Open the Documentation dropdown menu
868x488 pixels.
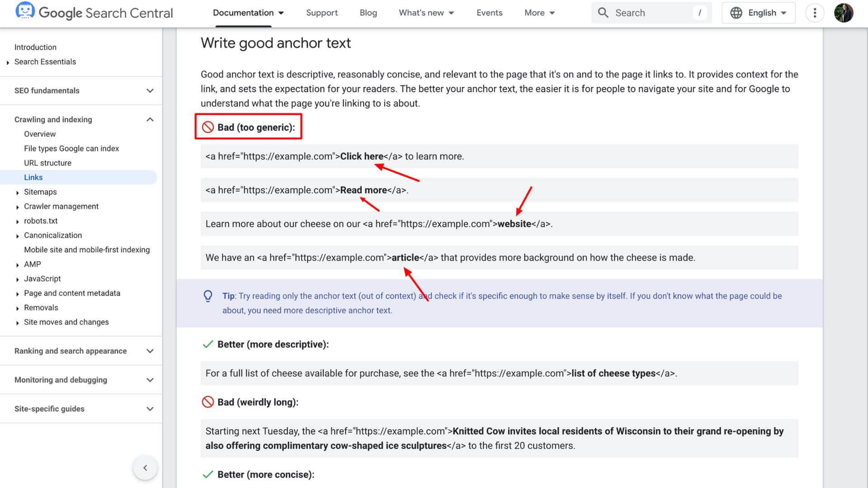pos(248,13)
